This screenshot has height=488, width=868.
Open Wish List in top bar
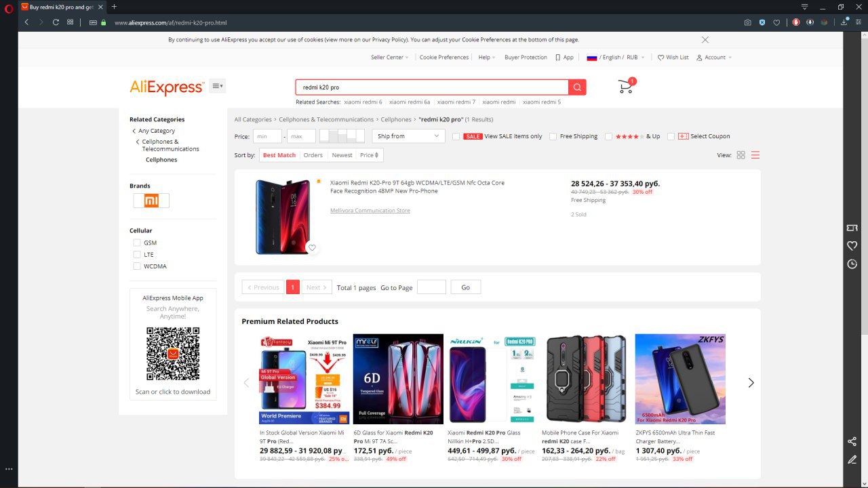pos(673,58)
